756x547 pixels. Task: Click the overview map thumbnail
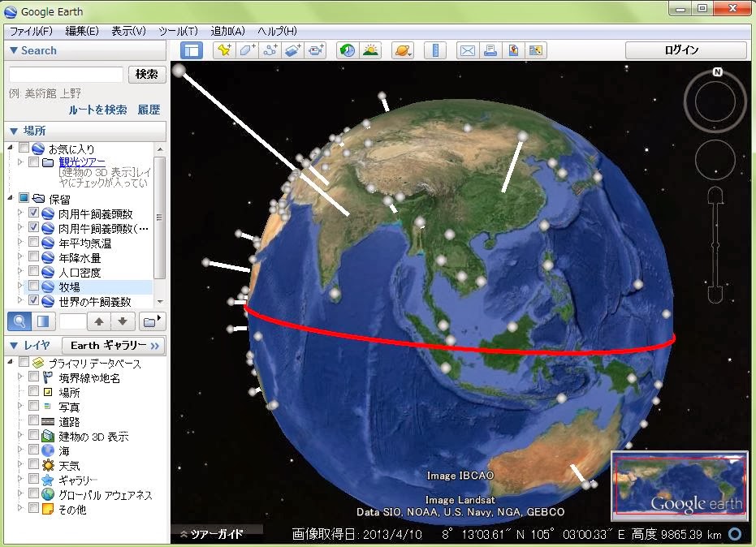tap(680, 486)
